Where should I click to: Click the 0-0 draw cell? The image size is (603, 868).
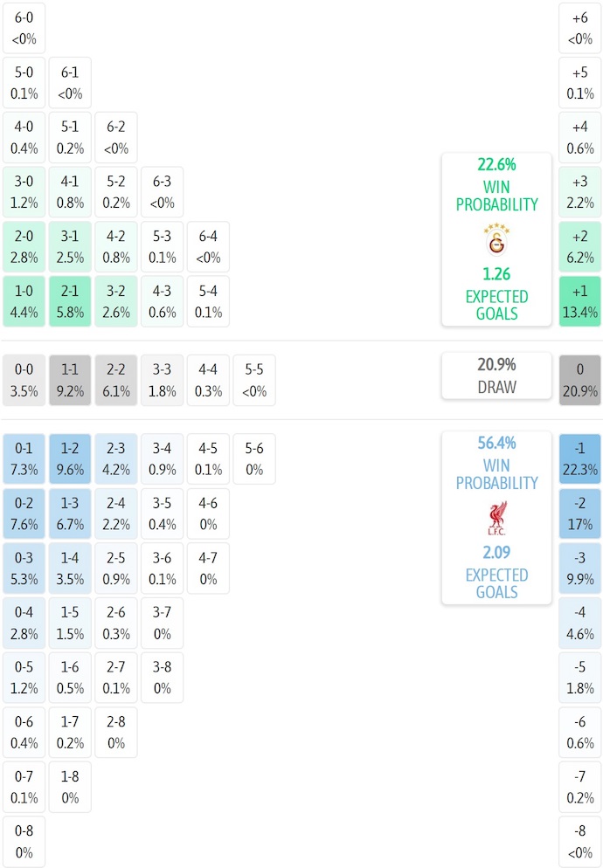(x=24, y=380)
